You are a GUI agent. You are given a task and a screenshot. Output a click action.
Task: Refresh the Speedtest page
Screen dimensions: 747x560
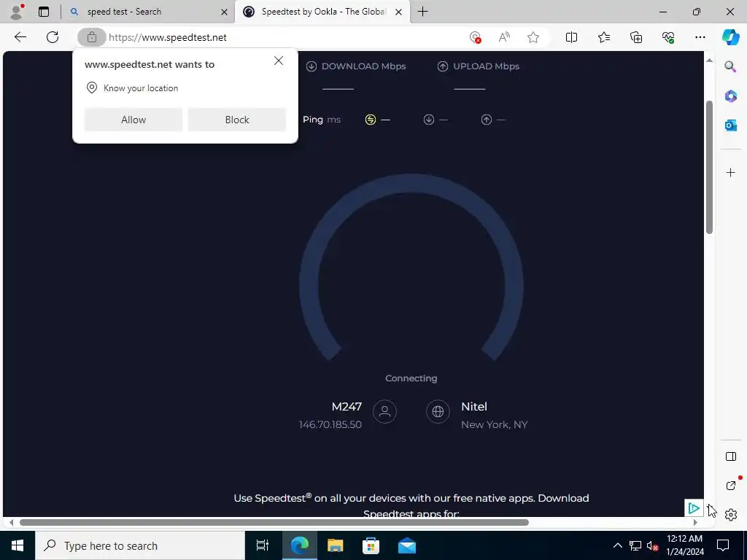pyautogui.click(x=53, y=37)
